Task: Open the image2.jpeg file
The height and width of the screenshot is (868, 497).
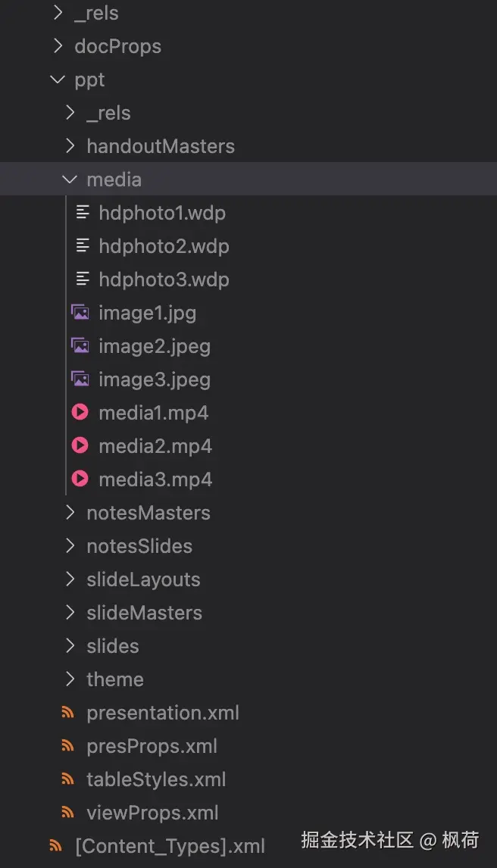Action: tap(155, 347)
